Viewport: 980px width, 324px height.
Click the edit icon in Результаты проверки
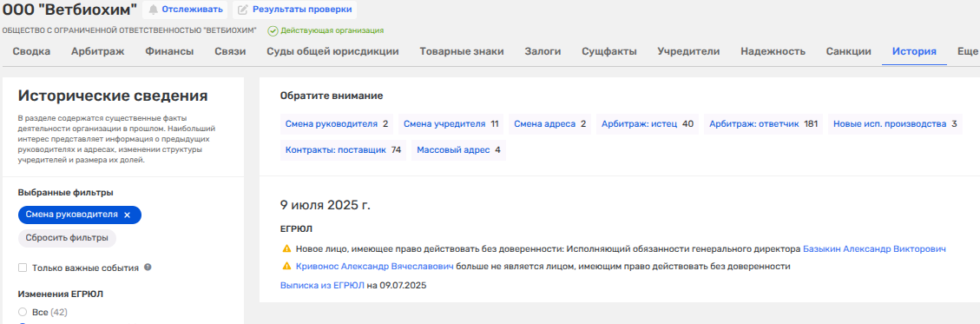pyautogui.click(x=242, y=10)
